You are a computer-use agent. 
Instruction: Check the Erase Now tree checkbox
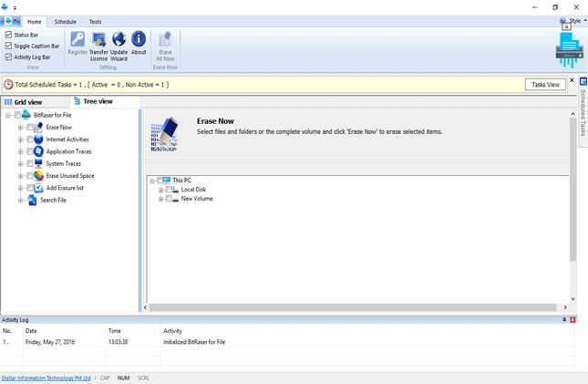29,128
